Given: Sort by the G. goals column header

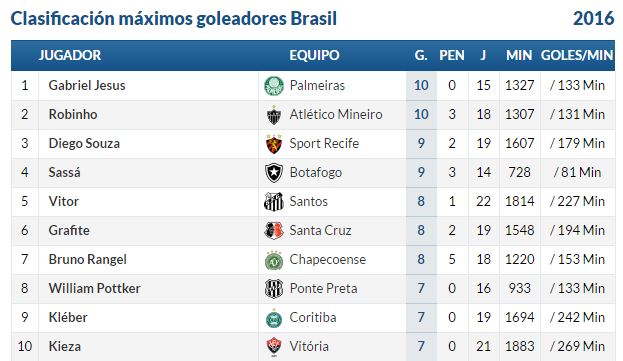Looking at the screenshot, I should coord(421,55).
